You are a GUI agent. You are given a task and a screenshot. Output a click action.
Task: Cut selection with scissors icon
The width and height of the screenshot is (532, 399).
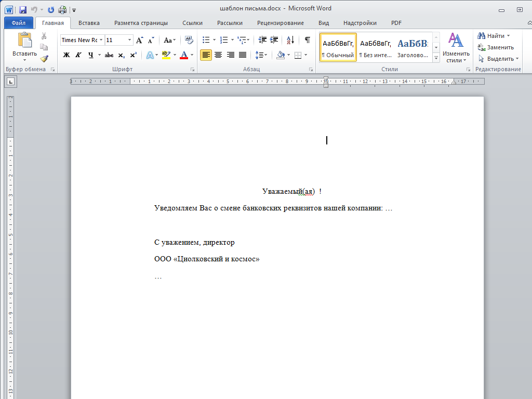[44, 36]
